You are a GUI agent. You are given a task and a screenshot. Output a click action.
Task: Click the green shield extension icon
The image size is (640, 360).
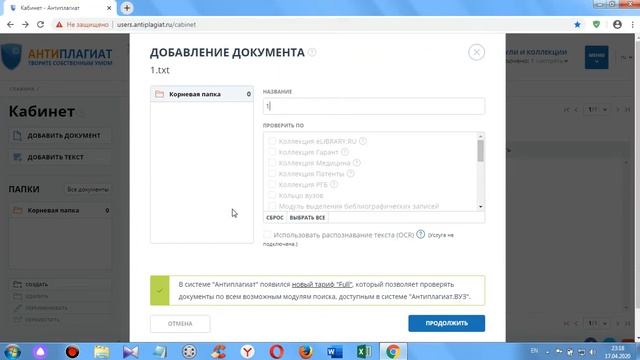[x=596, y=24]
